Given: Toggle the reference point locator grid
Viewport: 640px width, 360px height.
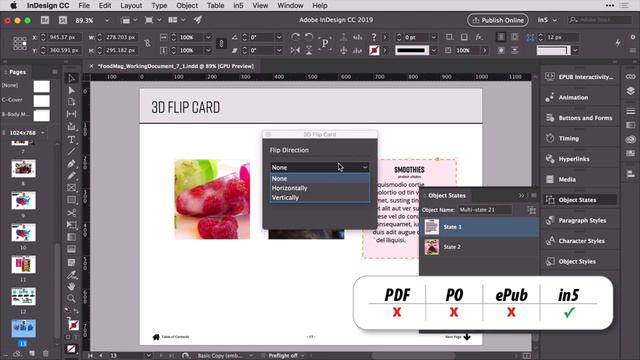Looking at the screenshot, I should (x=20, y=43).
